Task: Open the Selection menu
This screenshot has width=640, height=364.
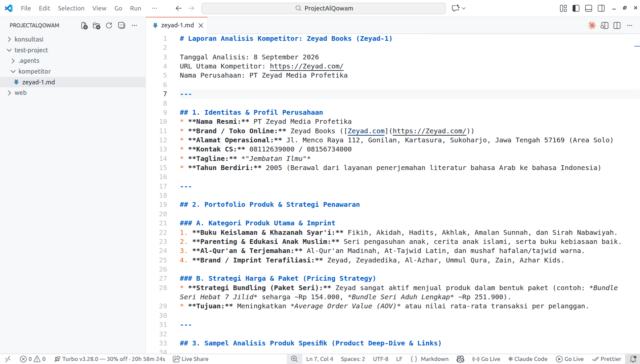Action: coord(71,8)
